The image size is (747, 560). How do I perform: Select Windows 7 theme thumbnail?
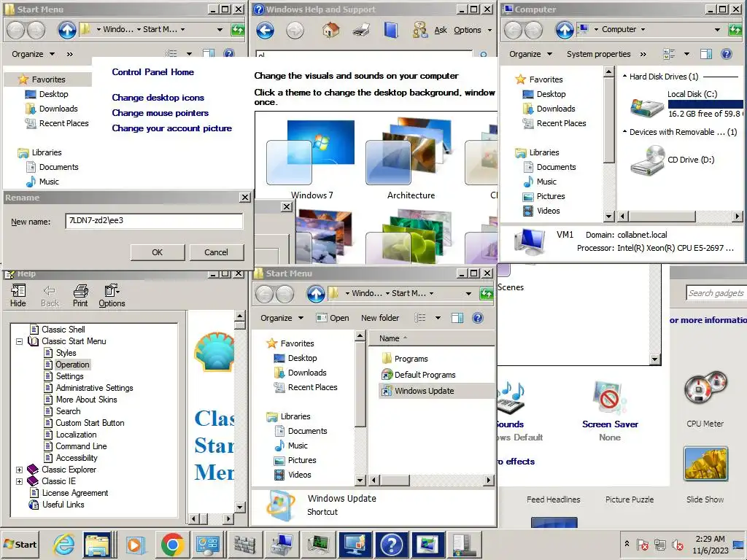coord(311,160)
